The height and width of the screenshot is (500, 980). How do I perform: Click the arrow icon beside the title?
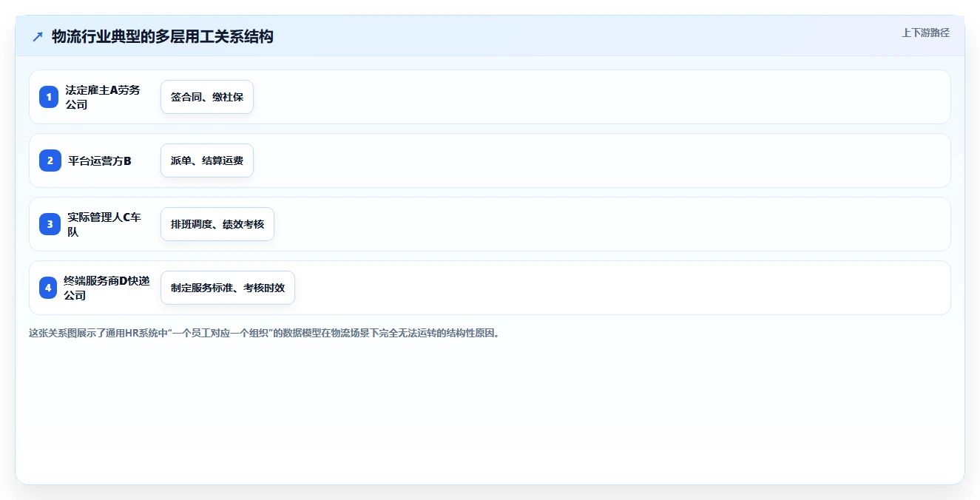37,36
